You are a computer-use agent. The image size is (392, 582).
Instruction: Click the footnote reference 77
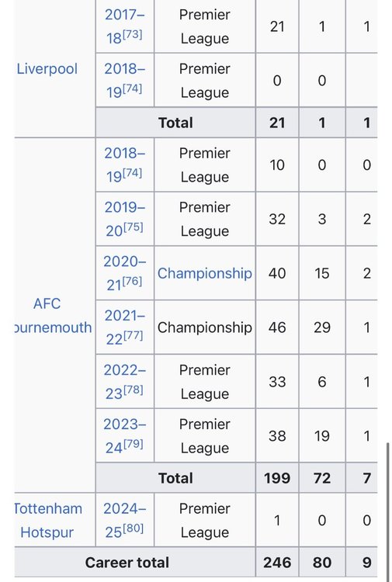click(x=133, y=335)
